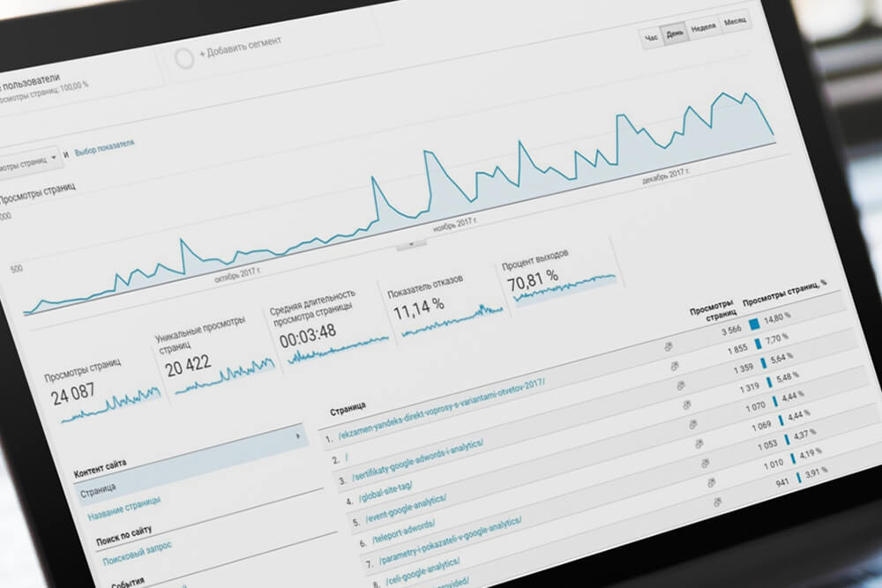882x588 pixels.
Task: Open external link icon for 1 855 views row
Action: [675, 366]
